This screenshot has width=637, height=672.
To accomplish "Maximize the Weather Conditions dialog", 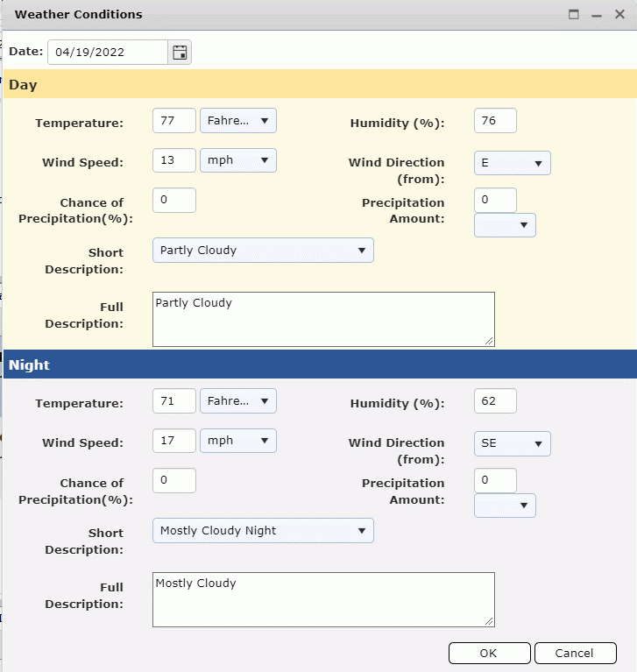I will point(574,15).
